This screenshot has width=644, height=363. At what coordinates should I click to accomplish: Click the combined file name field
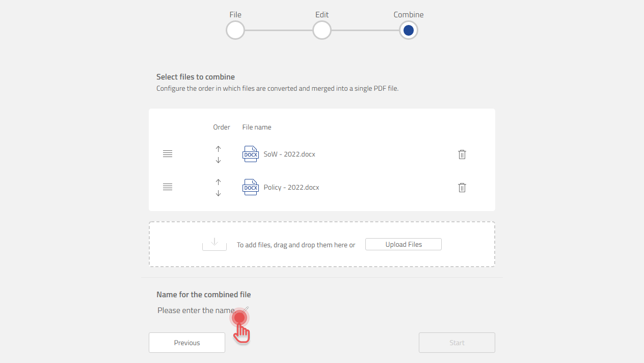point(196,310)
